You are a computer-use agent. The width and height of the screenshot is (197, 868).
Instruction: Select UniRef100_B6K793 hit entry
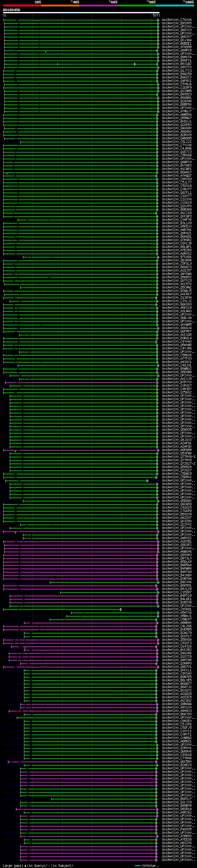coord(177,714)
